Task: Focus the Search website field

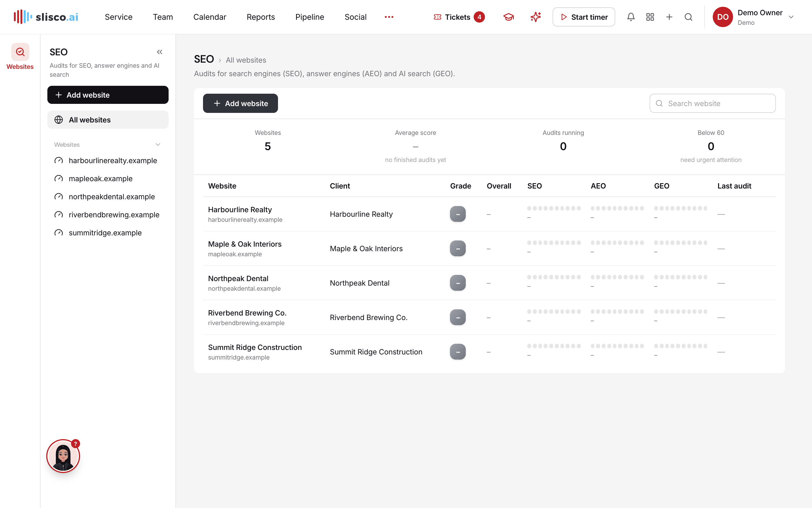Action: [713, 103]
